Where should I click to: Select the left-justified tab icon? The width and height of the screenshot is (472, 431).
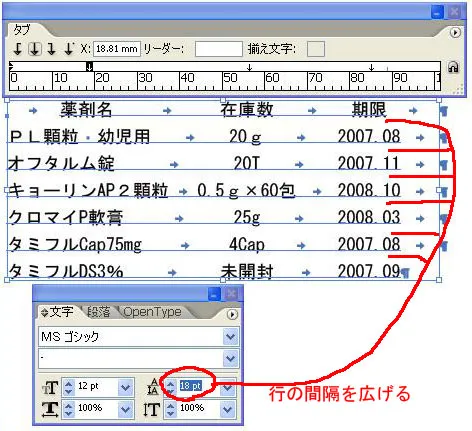point(18,49)
